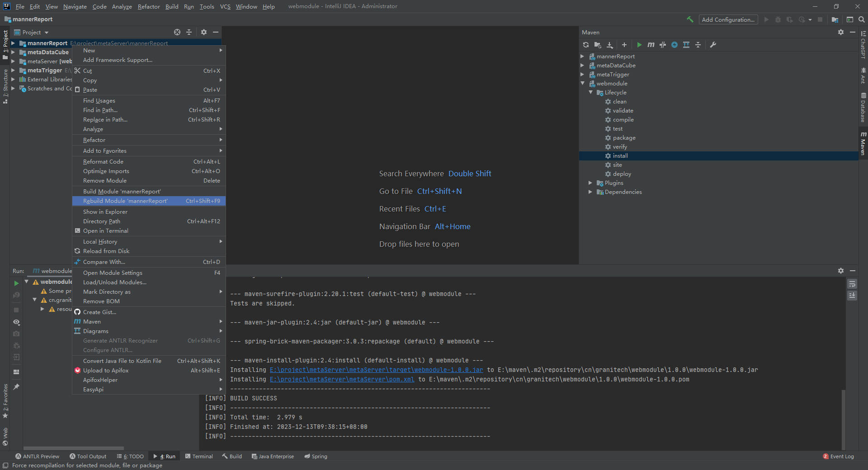Screen dimensions: 868x470
Task: Collapse all in the Project panel toolbar
Action: coord(189,32)
